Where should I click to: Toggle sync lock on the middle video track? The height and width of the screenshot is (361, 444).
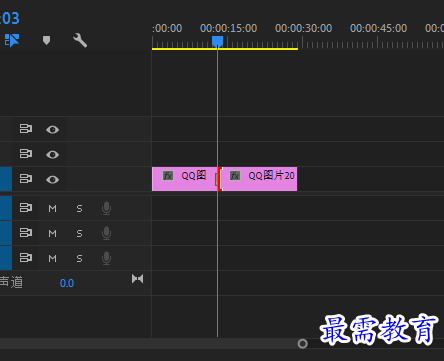(x=26, y=154)
